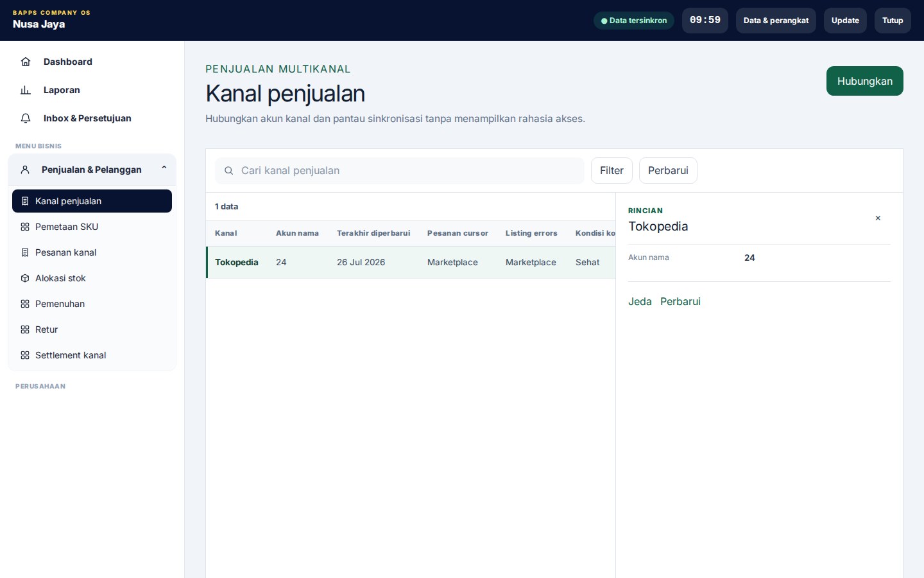Click Perbarui next to Filter
Screen dimensions: 924x578
pos(668,171)
